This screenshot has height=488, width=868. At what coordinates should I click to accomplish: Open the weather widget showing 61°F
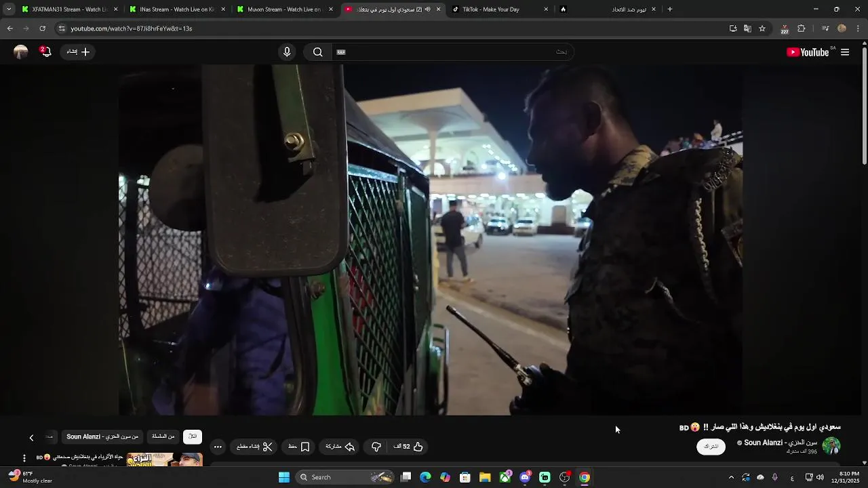click(x=30, y=477)
